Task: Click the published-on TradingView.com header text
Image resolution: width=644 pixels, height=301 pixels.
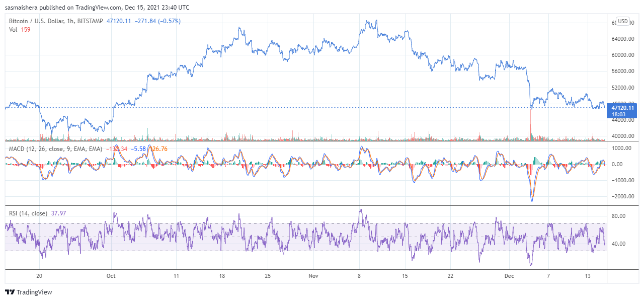Action: point(97,8)
